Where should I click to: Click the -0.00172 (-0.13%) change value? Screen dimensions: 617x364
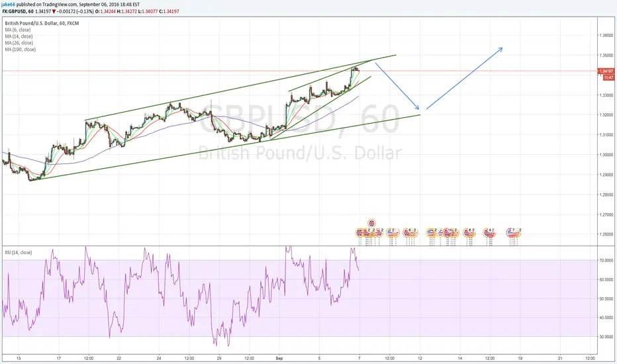pyautogui.click(x=75, y=11)
